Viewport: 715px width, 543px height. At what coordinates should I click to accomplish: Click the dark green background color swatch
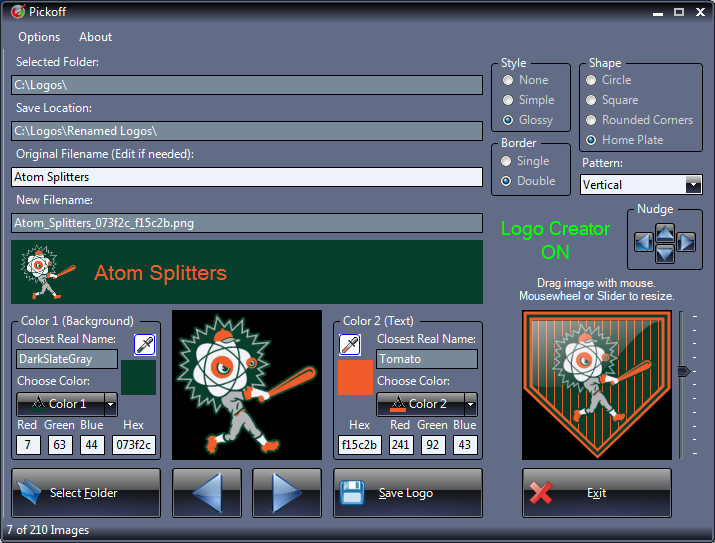click(x=138, y=377)
